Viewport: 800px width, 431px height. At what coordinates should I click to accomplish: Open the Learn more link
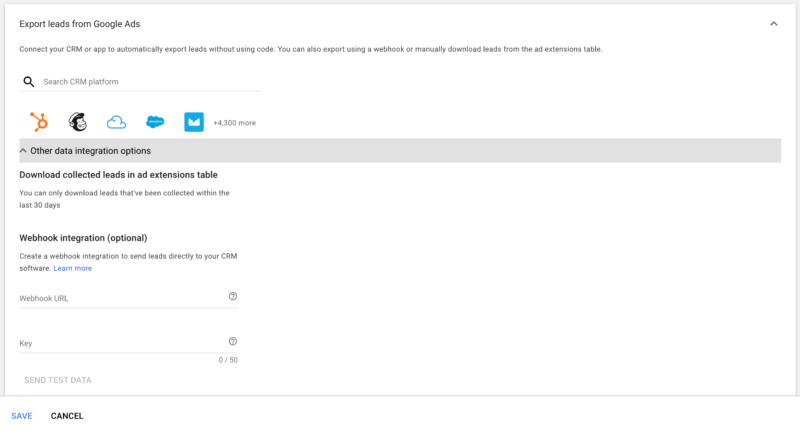[73, 268]
